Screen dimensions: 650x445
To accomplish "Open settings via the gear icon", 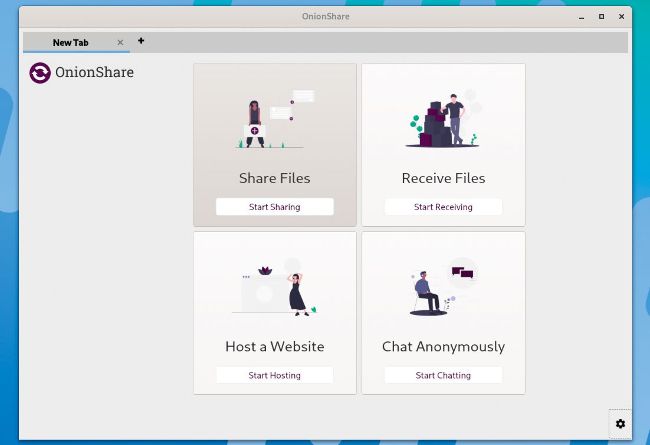I will coord(620,424).
